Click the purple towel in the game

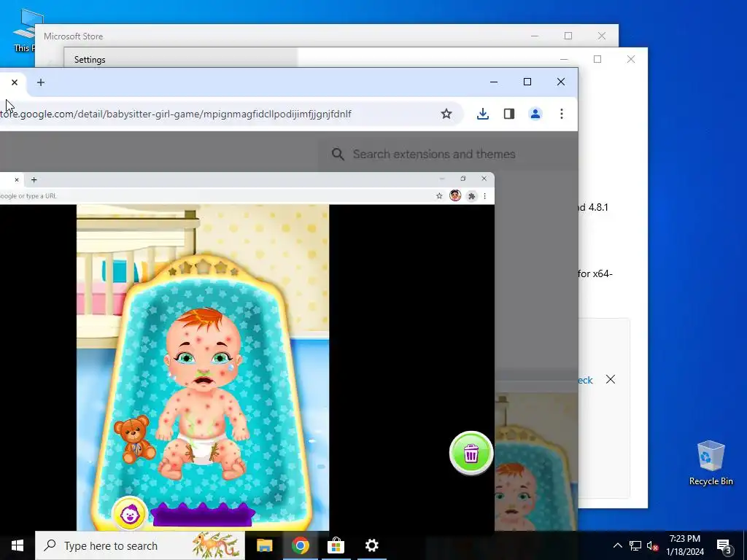coord(202,514)
